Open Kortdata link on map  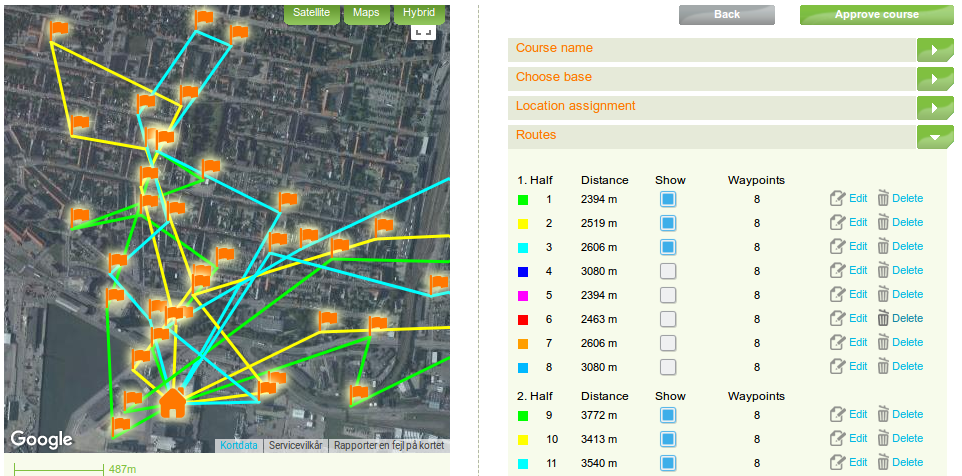[x=239, y=445]
